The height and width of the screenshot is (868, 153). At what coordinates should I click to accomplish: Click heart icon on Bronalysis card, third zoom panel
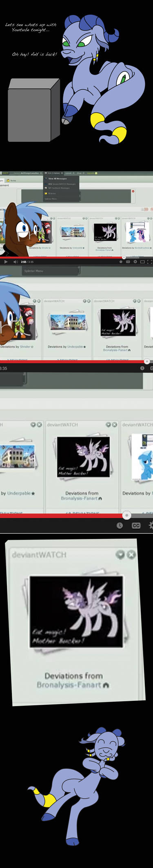(x=109, y=424)
